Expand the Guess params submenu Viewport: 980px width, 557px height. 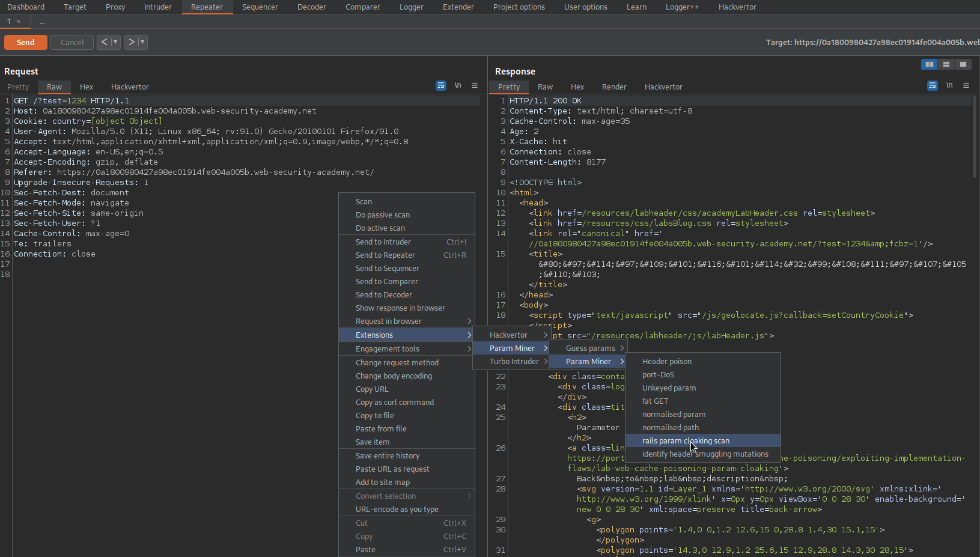588,349
